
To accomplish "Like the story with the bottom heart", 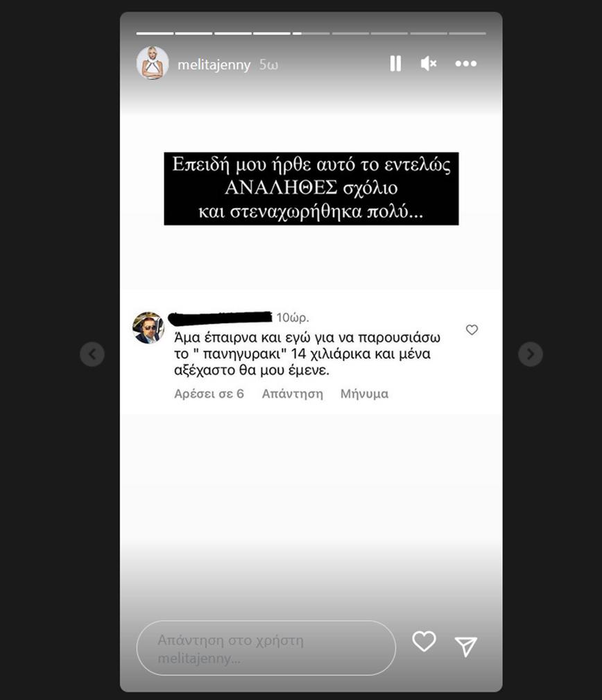I will [x=424, y=641].
